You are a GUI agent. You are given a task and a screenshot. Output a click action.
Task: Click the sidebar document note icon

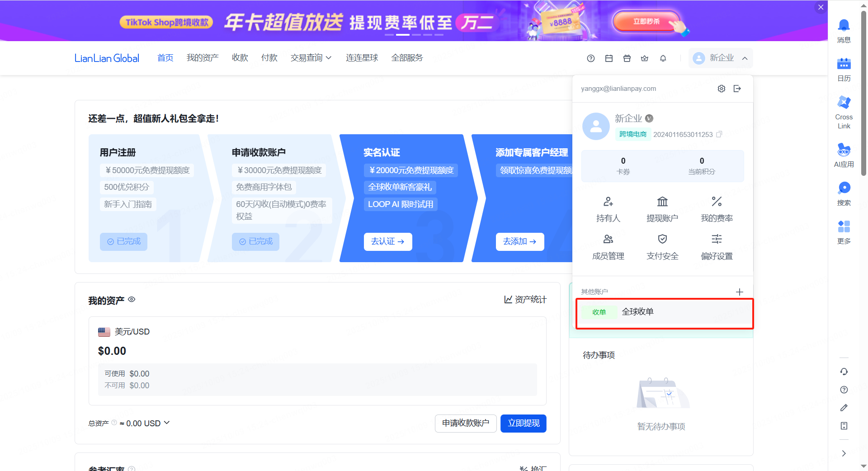point(844,426)
